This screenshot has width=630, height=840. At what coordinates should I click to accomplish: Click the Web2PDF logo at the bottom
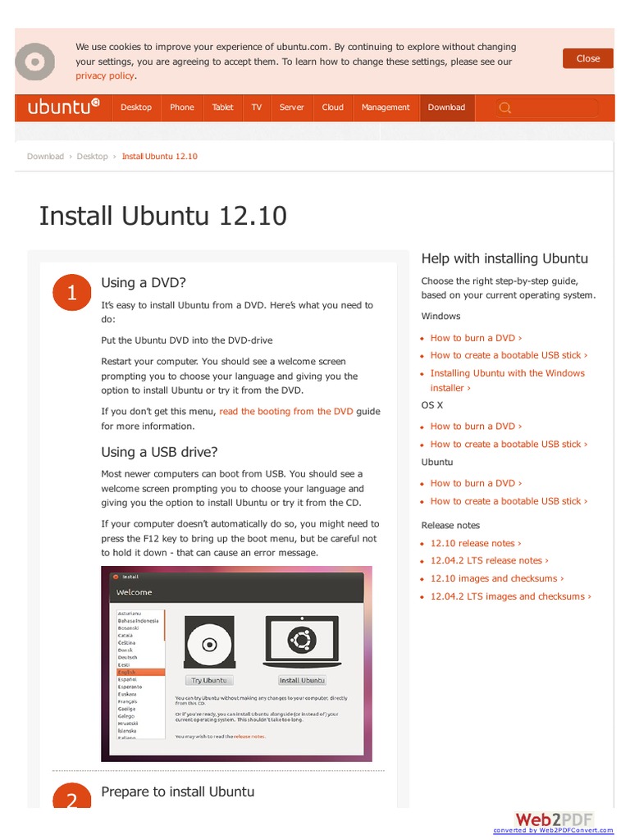pos(554,822)
